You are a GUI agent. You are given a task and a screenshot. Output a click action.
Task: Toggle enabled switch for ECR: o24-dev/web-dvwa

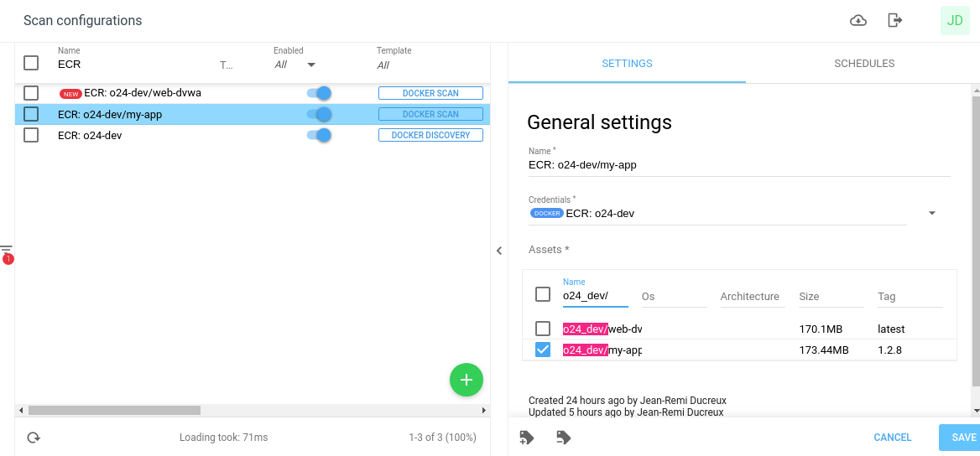(319, 93)
